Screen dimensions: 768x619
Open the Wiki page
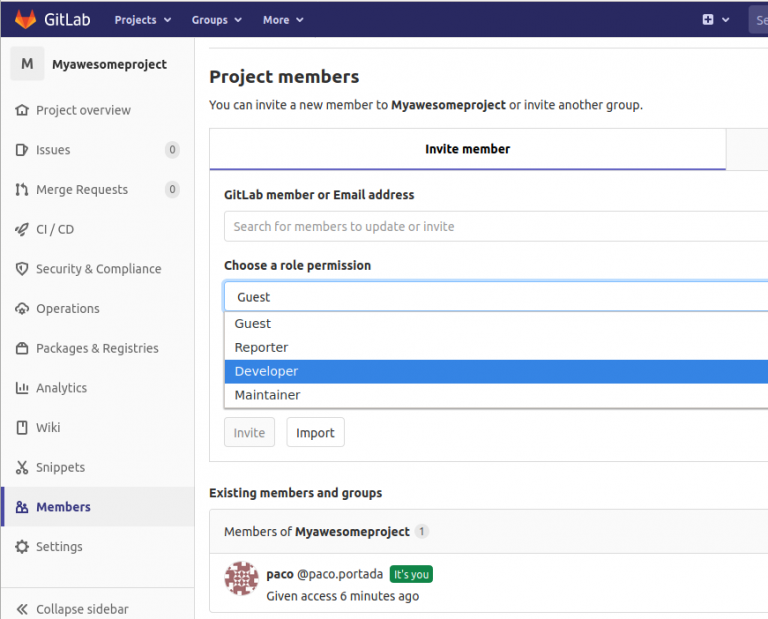48,428
